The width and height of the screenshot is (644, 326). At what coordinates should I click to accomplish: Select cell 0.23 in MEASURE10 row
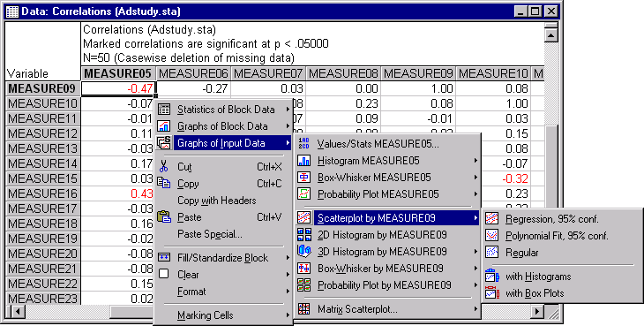coord(343,103)
